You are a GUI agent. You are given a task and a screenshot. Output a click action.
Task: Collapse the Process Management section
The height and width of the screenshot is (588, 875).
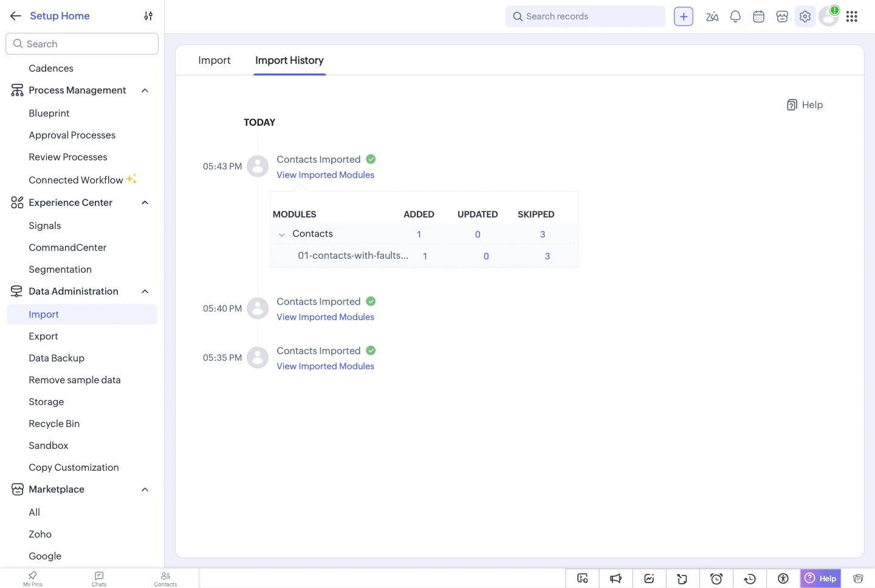pyautogui.click(x=145, y=91)
